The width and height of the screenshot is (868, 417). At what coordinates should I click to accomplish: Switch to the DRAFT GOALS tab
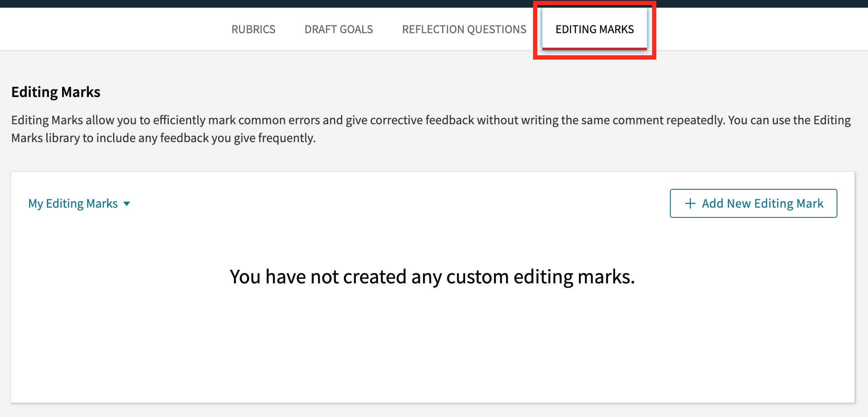pyautogui.click(x=339, y=29)
